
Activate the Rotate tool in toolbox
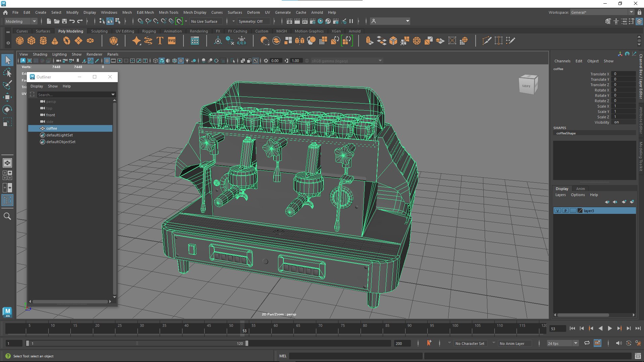pos(7,110)
